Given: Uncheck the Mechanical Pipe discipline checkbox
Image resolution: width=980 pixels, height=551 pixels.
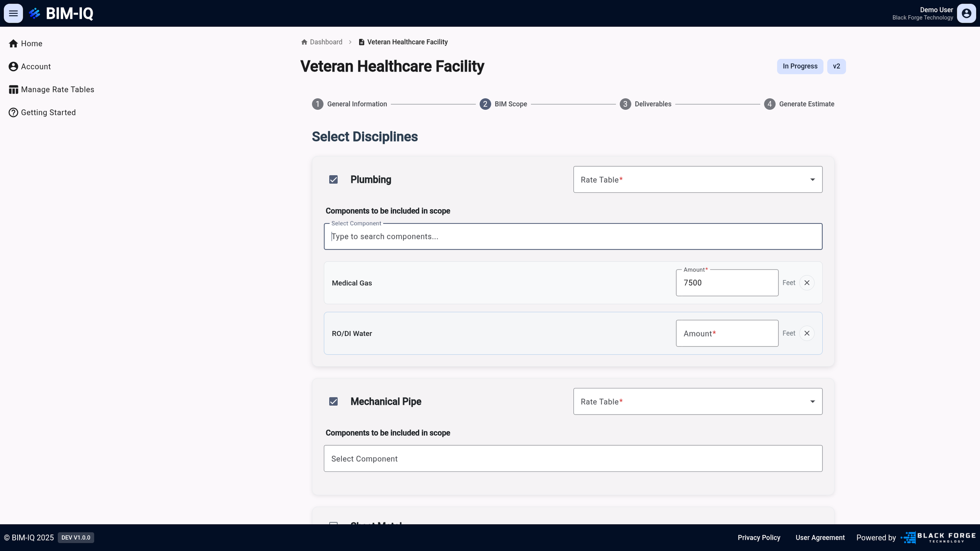Looking at the screenshot, I should pos(334,401).
